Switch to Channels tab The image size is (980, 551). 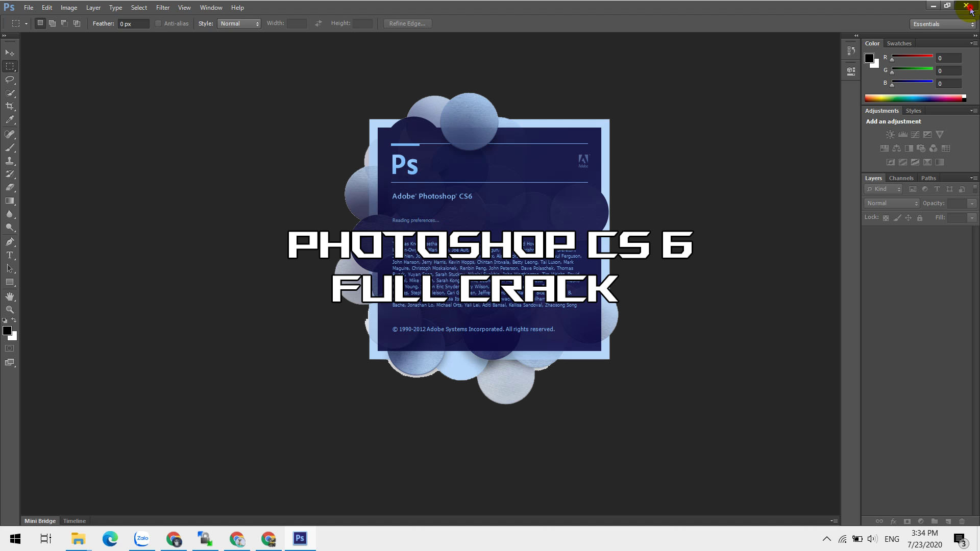click(901, 178)
